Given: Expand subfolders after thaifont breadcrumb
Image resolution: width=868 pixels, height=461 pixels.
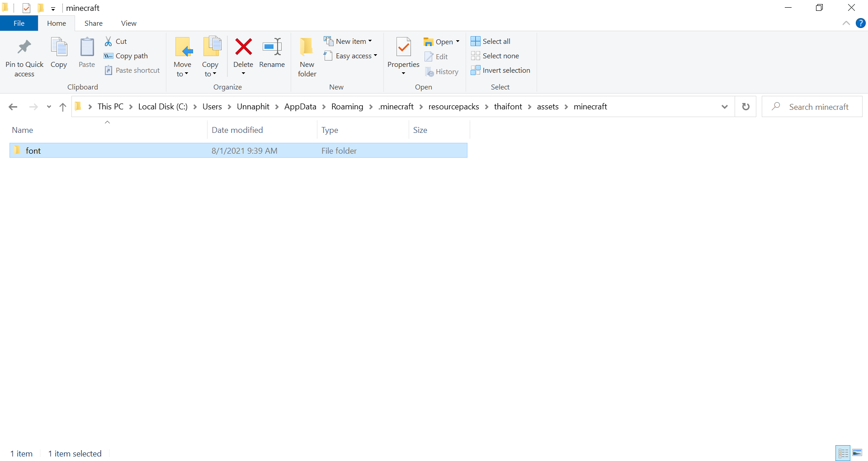Looking at the screenshot, I should [529, 107].
